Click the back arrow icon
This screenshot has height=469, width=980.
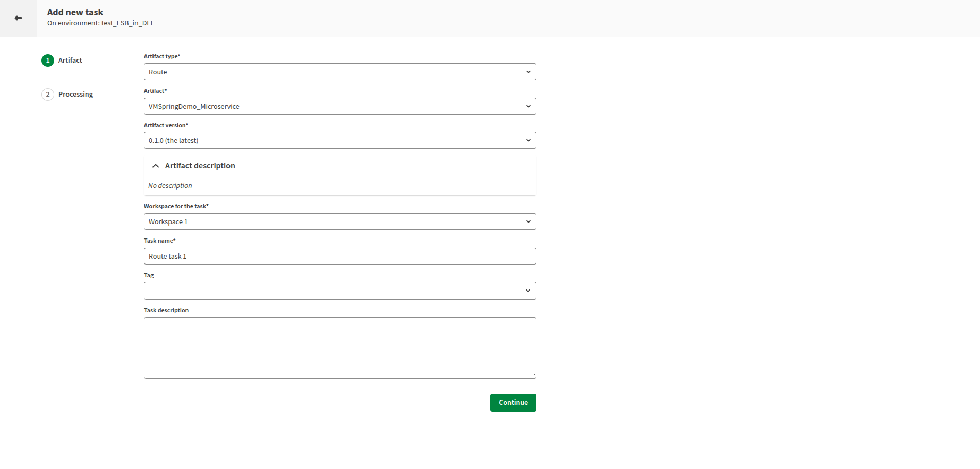(18, 18)
